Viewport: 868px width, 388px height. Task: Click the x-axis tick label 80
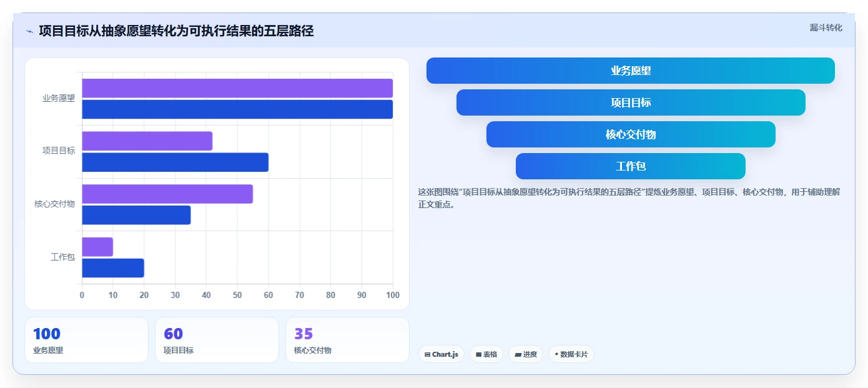tap(331, 295)
